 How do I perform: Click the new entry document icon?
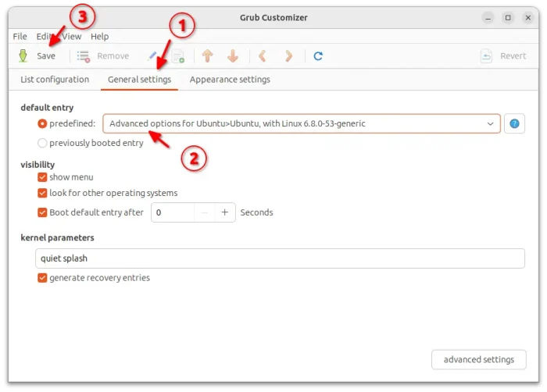point(178,56)
